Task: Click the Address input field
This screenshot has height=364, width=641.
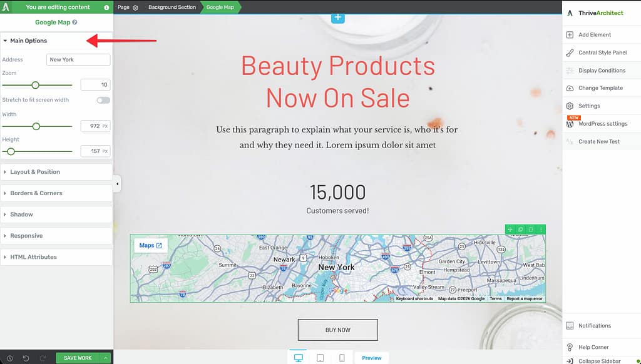Action: point(78,60)
